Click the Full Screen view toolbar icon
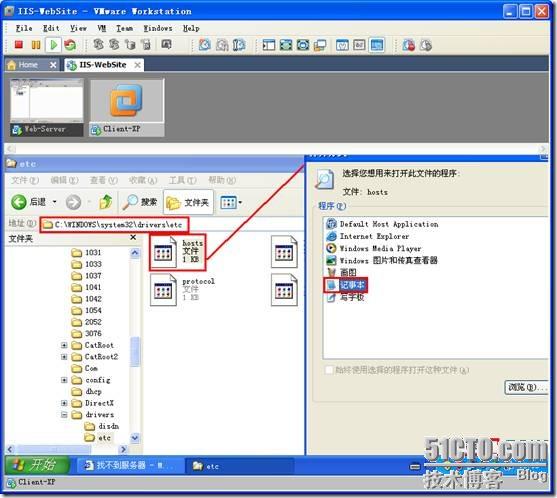The height and width of the screenshot is (498, 557). tap(286, 45)
